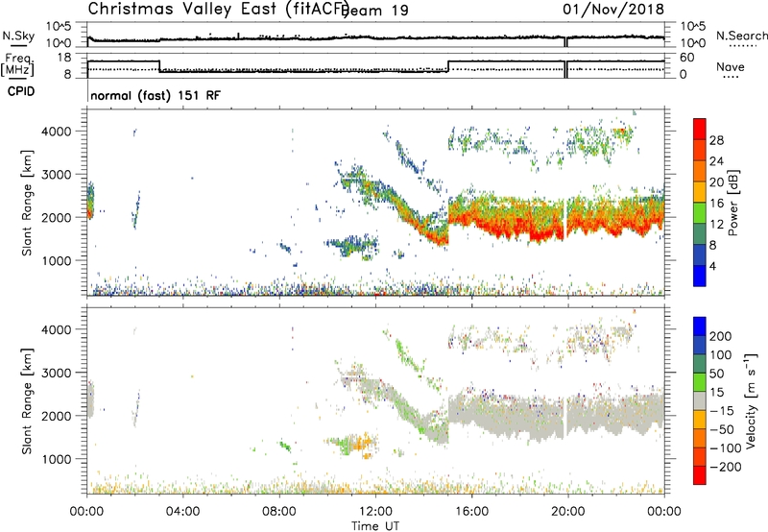768x532 pixels.
Task: Select the '1000' tick of the velocity panel
Action: tap(57, 459)
